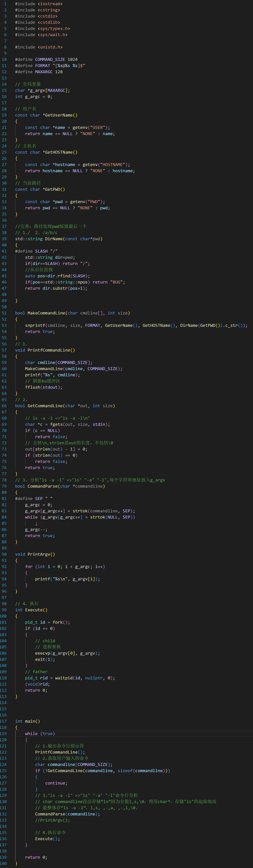This screenshot has width=253, height=868.
Task: Click 'CommandParse(commandline);' call
Action: (68, 814)
